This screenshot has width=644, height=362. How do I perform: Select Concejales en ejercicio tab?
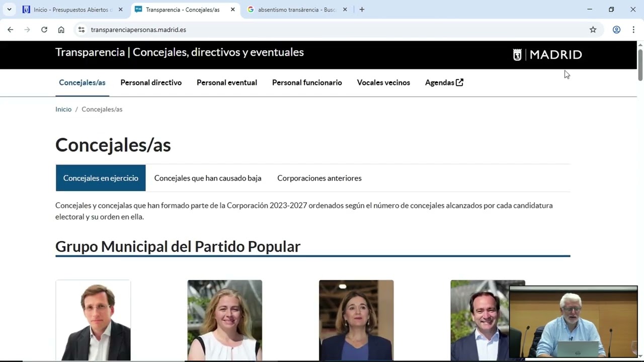[x=101, y=178]
